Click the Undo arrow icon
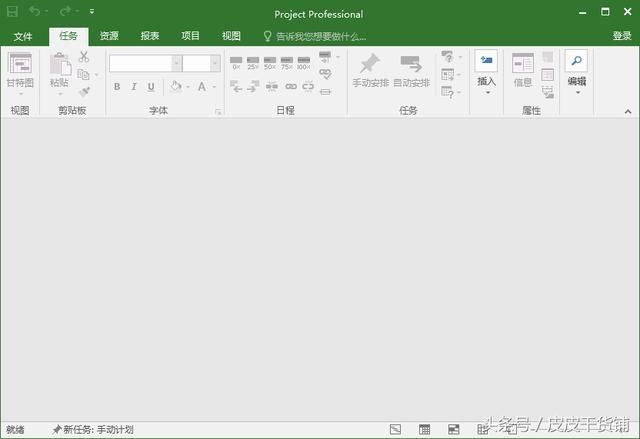This screenshot has height=439, width=640. point(34,11)
